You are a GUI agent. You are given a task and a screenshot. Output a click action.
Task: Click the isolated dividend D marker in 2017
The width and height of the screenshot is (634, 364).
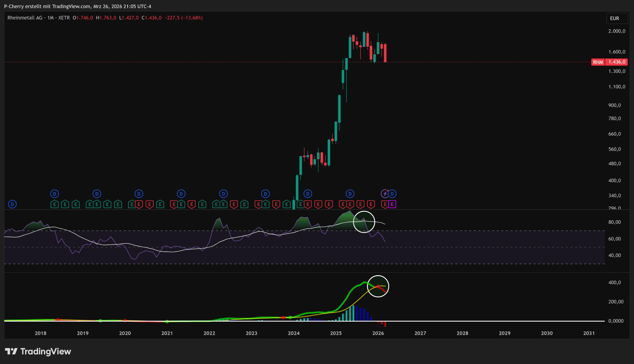12,204
